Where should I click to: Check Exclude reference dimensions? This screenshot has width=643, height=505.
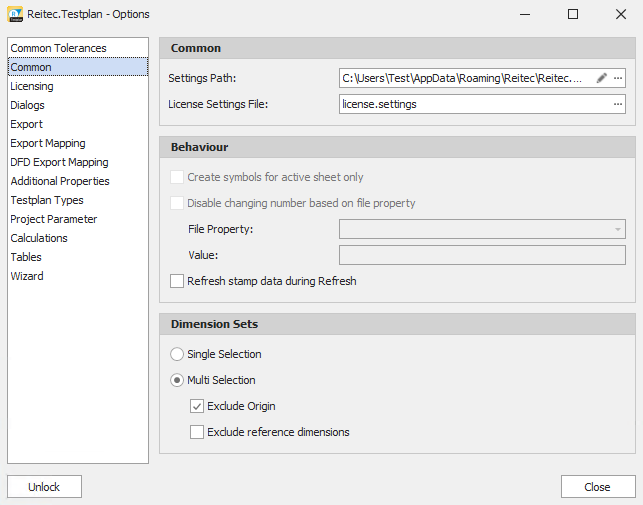[x=197, y=432]
